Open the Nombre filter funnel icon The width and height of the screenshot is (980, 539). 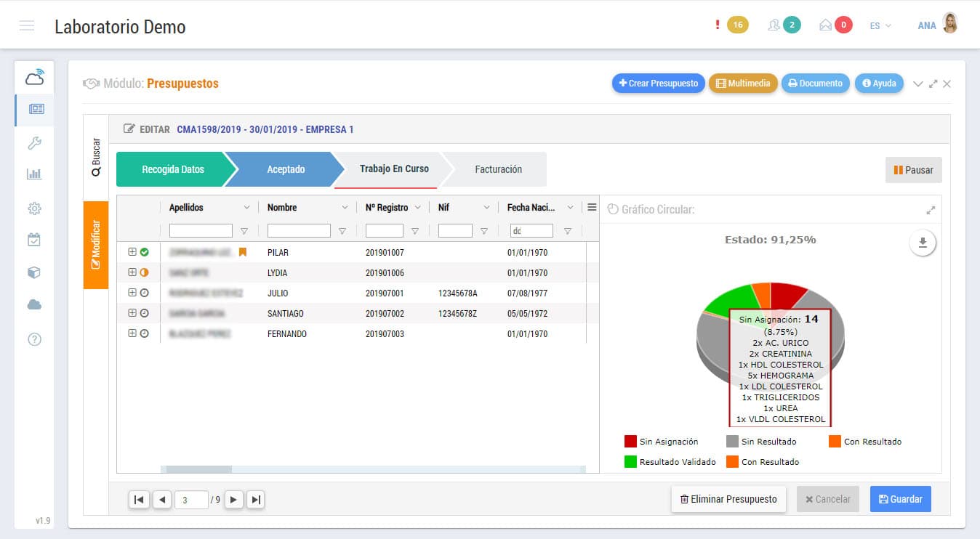click(342, 232)
